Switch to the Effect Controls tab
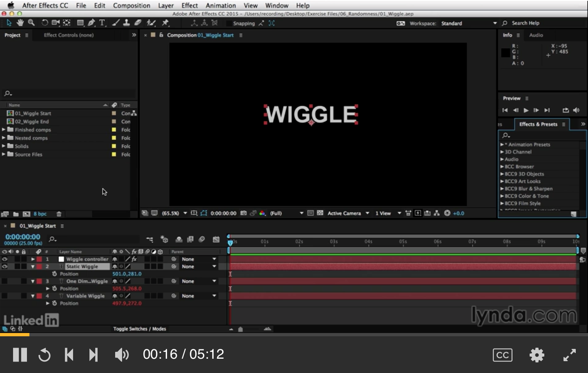 point(69,35)
